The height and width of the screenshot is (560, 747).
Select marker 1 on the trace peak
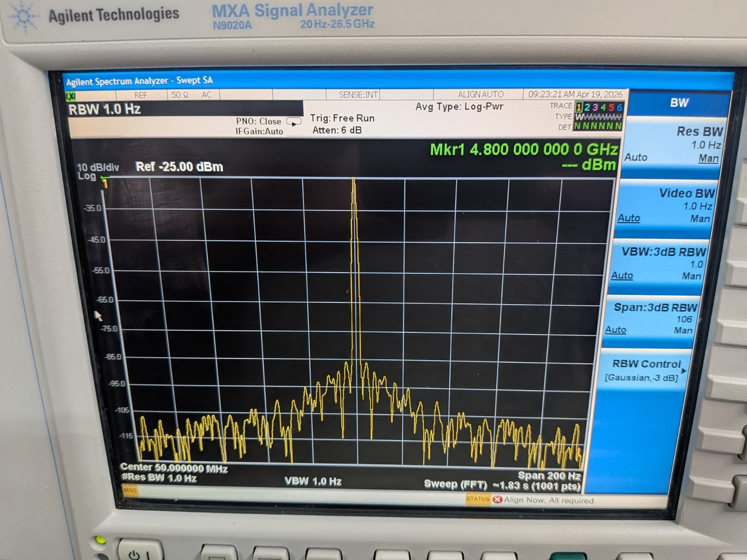[105, 182]
